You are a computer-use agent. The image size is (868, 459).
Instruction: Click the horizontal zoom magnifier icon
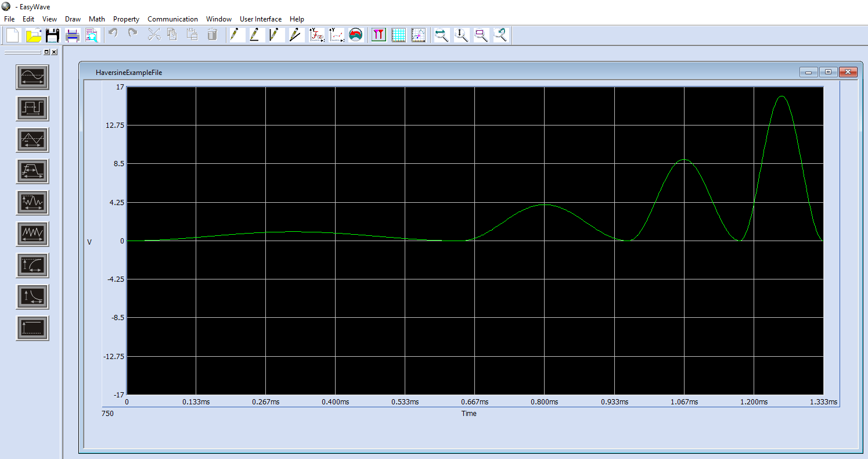pyautogui.click(x=442, y=35)
